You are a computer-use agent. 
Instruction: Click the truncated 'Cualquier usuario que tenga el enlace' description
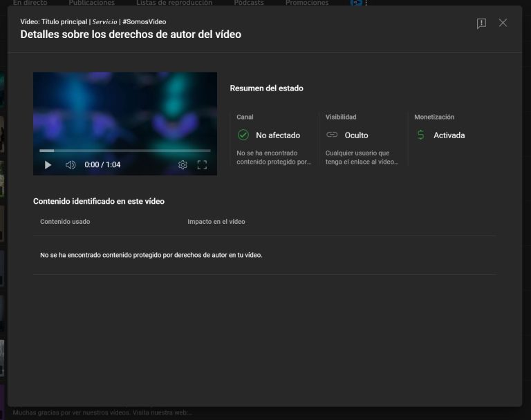[x=362, y=157]
